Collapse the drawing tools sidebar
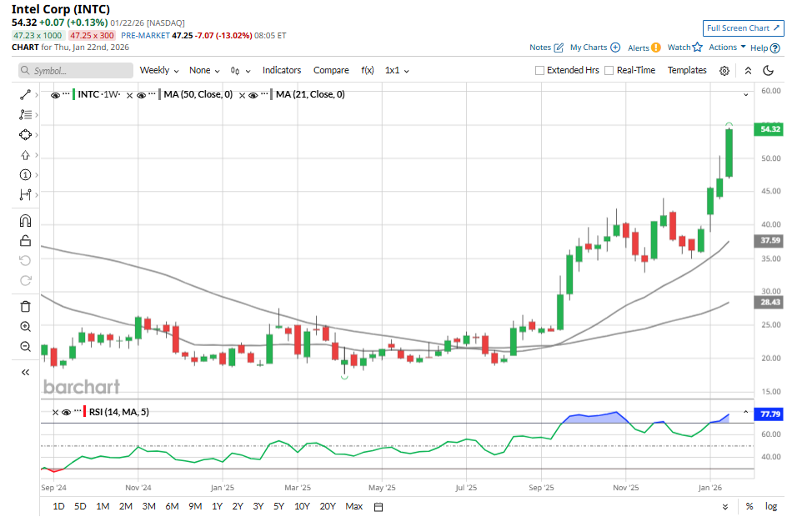792x532 pixels. 25,373
